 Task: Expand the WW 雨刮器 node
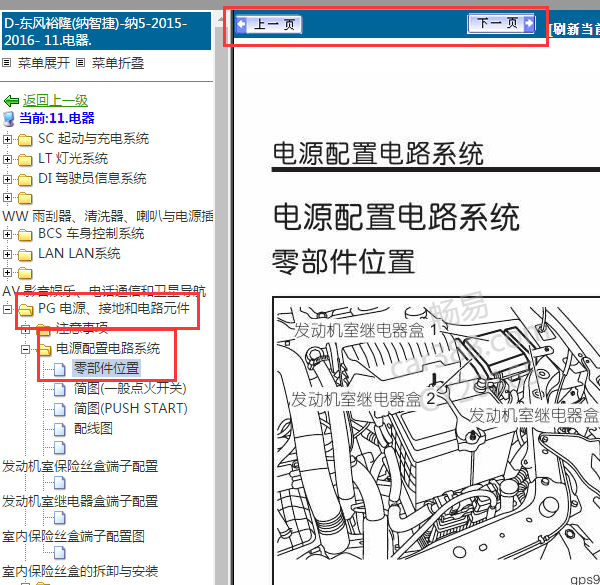[7, 197]
